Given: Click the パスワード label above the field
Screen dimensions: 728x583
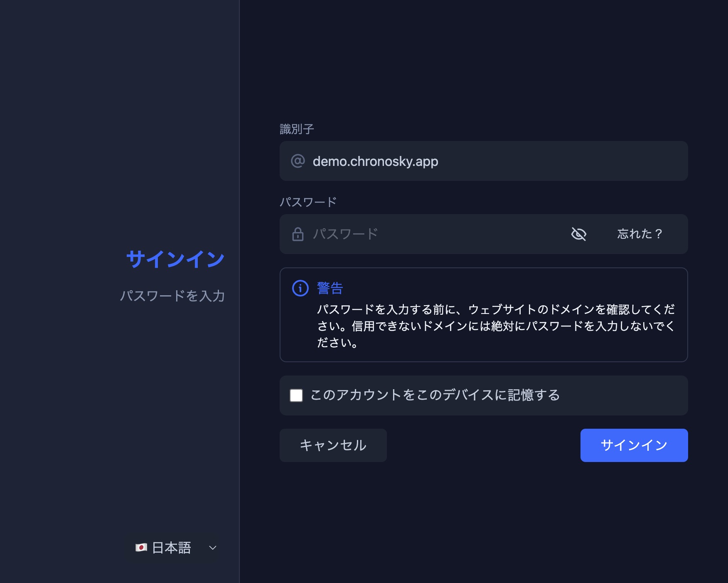Looking at the screenshot, I should click(x=308, y=202).
